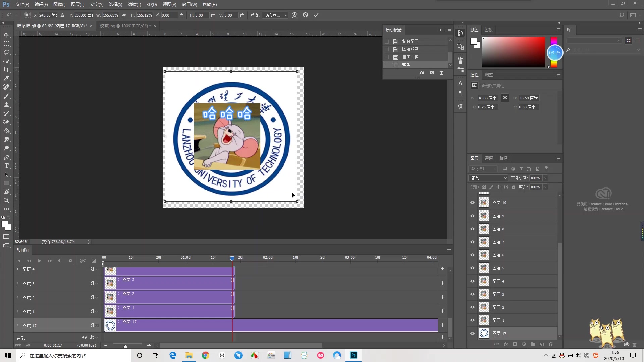The width and height of the screenshot is (644, 362).
Task: Go to first frame of timeline
Action: point(18,261)
